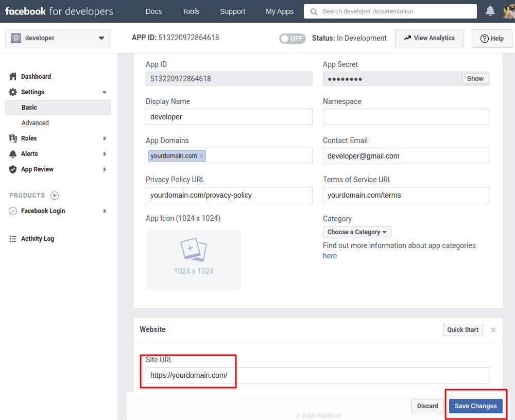This screenshot has width=515, height=420.
Task: Expand the App Review submenu arrow
Action: tap(105, 169)
